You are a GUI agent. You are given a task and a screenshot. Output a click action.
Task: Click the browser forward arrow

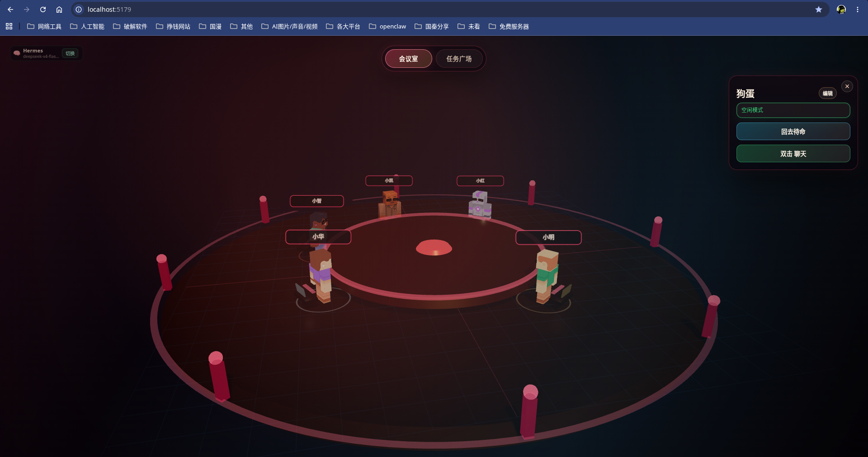coord(27,9)
